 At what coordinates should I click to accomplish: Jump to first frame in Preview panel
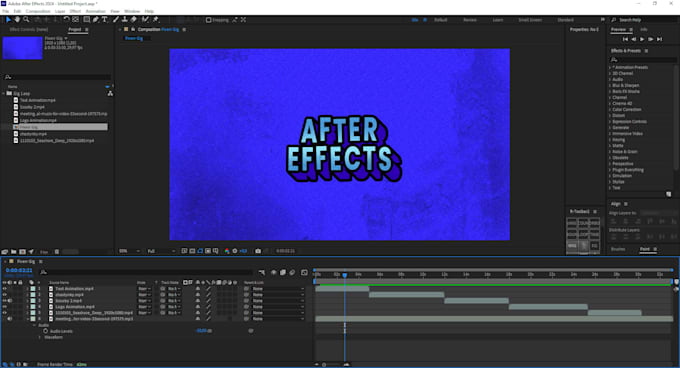tap(625, 39)
